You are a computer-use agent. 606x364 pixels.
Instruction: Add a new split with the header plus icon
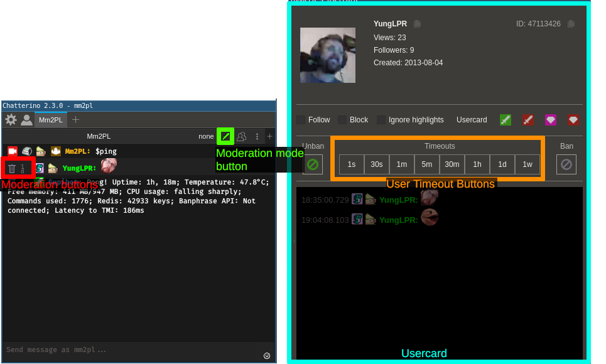(x=270, y=136)
